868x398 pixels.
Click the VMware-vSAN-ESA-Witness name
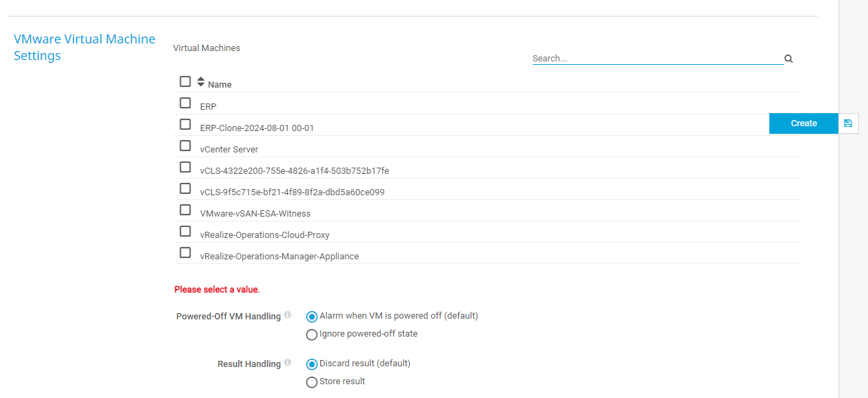(x=255, y=214)
